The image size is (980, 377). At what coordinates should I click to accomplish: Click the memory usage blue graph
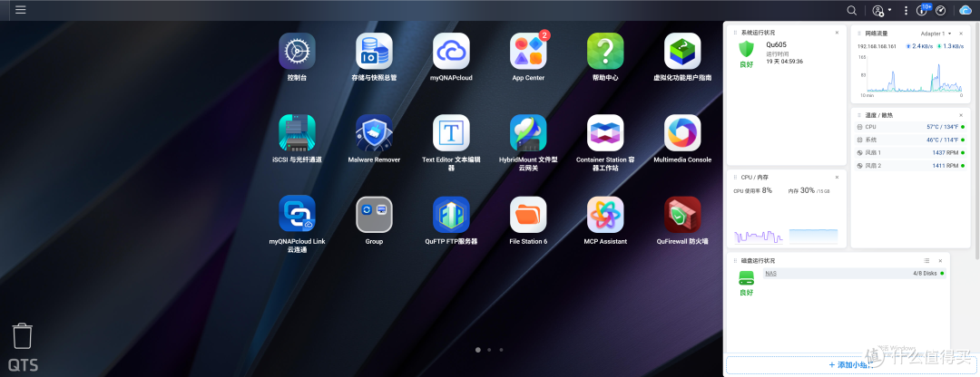[813, 237]
